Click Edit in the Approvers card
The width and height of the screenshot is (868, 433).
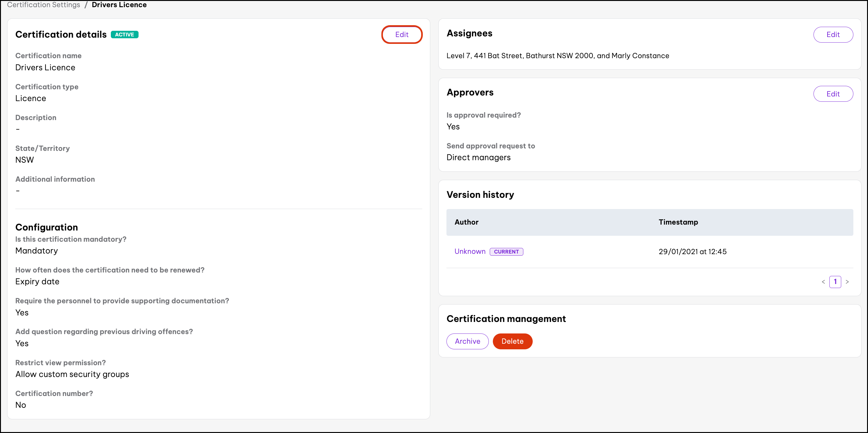point(833,94)
